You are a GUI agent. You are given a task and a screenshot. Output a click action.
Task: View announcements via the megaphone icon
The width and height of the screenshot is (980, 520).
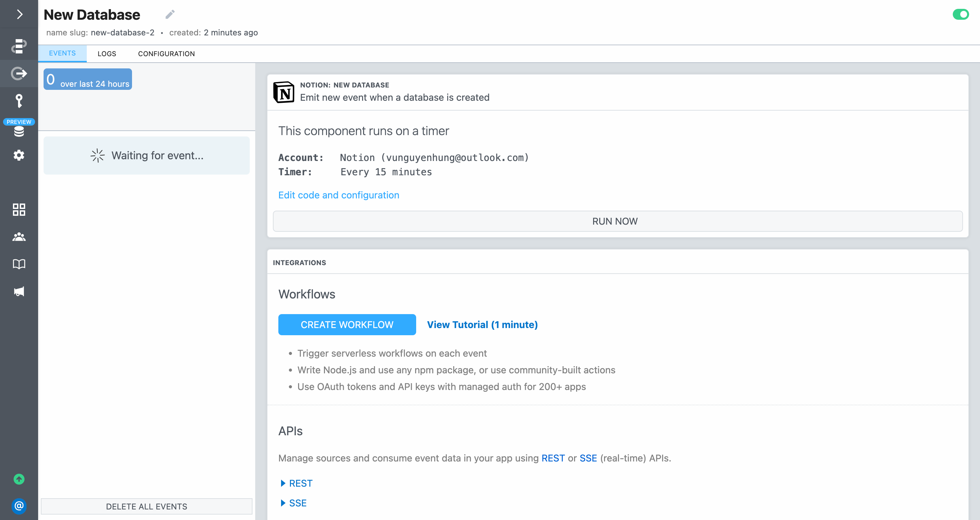coord(19,291)
